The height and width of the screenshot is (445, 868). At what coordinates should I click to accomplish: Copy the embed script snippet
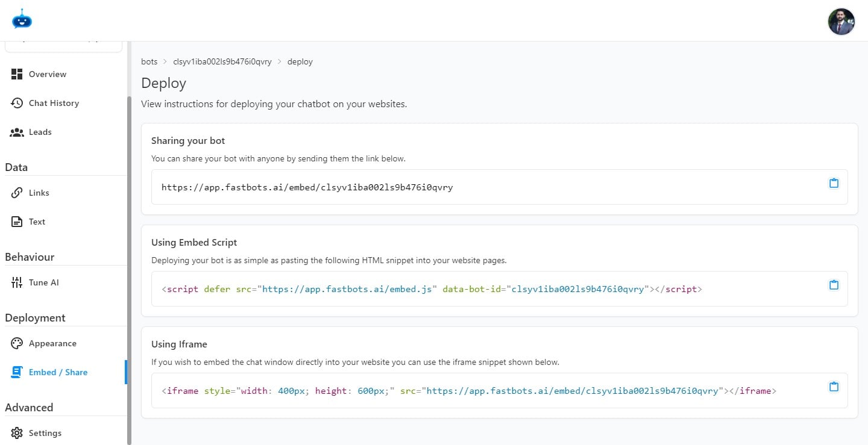pyautogui.click(x=834, y=285)
